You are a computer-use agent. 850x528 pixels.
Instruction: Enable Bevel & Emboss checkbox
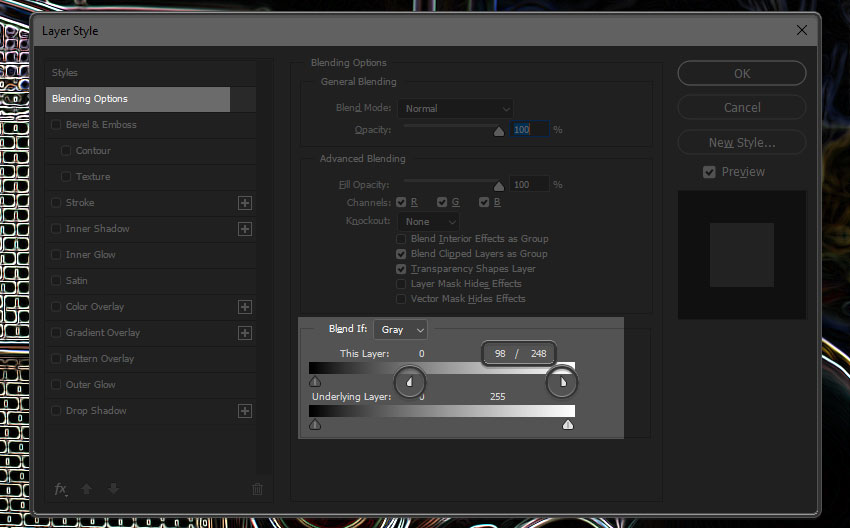click(x=56, y=125)
